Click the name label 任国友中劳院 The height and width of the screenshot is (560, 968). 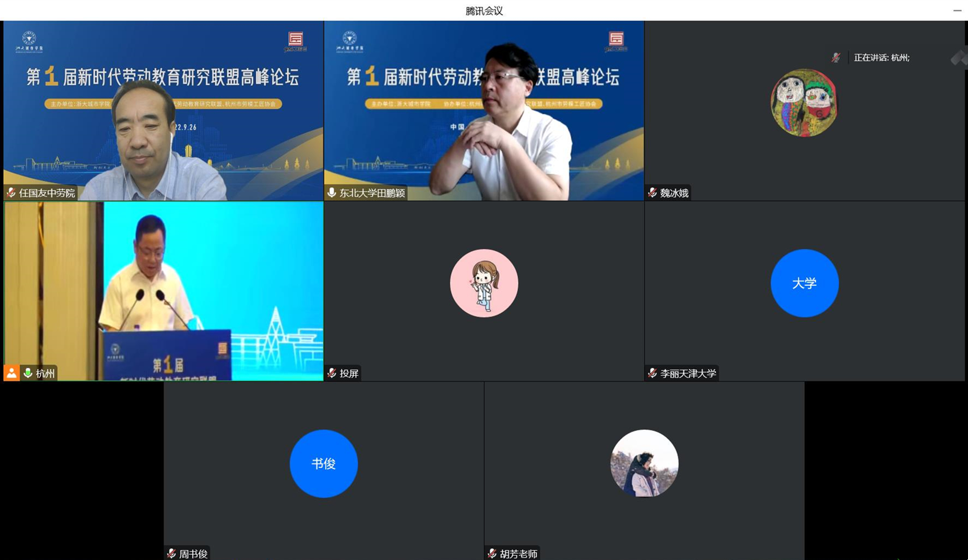(47, 193)
